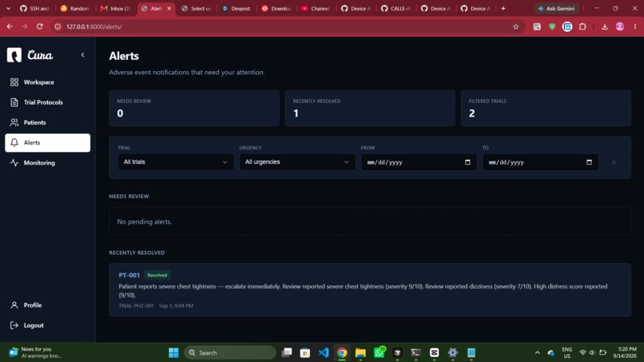Click the Cura logo icon
Screen dimensions: 644x362
coord(14,54)
